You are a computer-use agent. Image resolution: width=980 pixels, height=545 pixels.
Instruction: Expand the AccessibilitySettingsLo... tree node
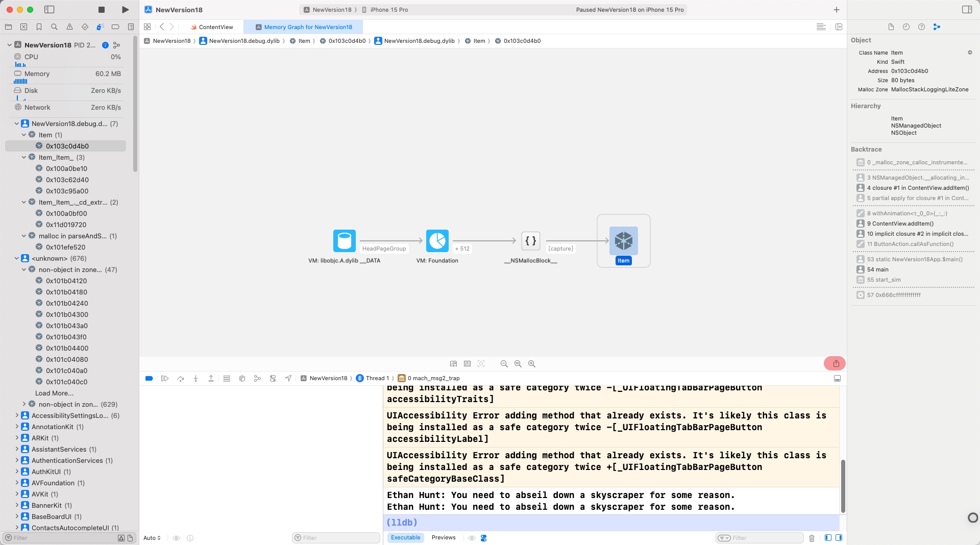[x=16, y=415]
